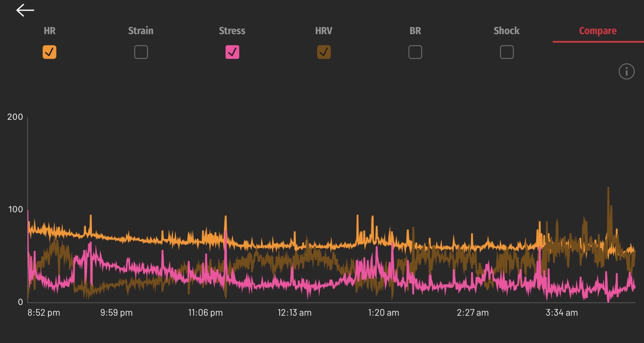This screenshot has height=343, width=644.
Task: Click the 2:27 am time label
Action: (x=473, y=313)
